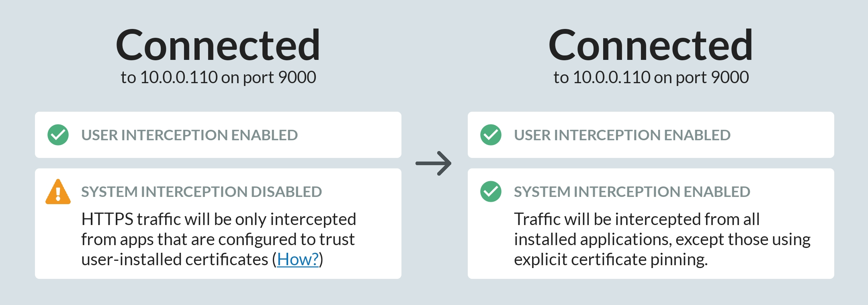
Task: Click the "installed applications, except those using" line
Action: (x=662, y=239)
